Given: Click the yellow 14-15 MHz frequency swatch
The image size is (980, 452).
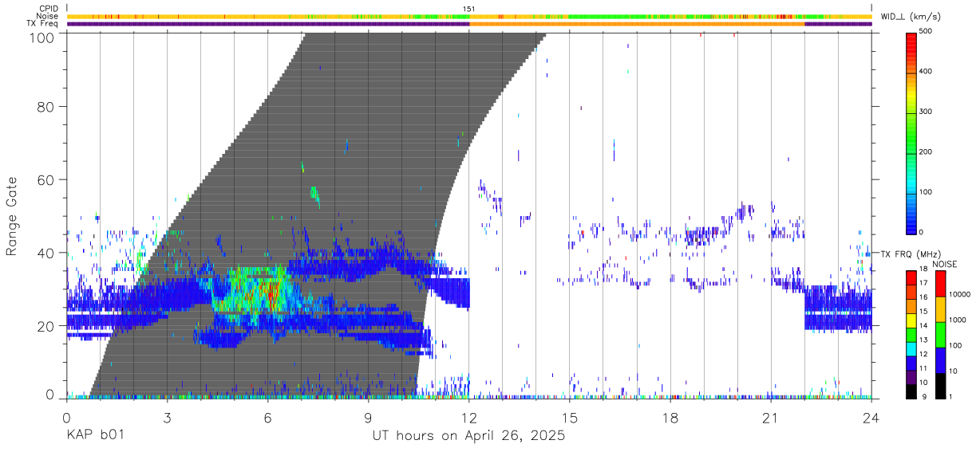Looking at the screenshot, I should tap(911, 320).
